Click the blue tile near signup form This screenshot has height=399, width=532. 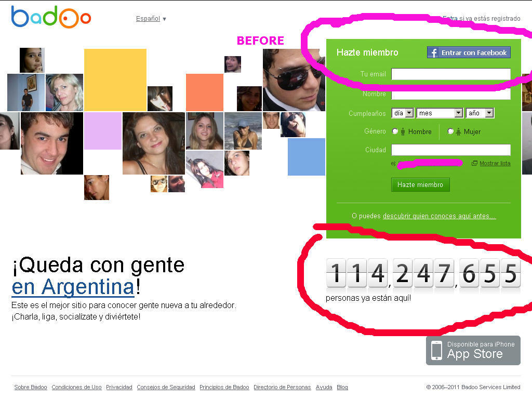pyautogui.click(x=307, y=157)
